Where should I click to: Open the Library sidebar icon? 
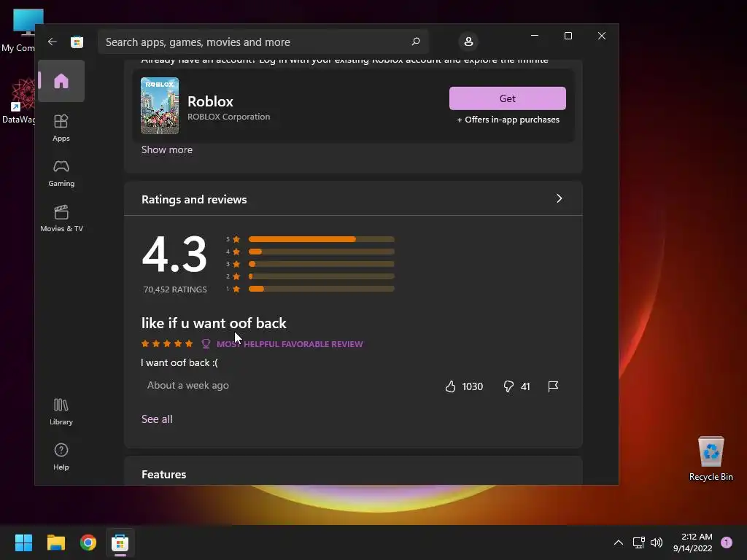pos(61,411)
